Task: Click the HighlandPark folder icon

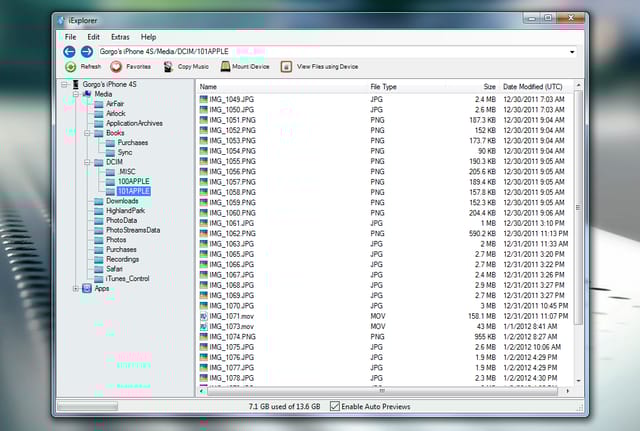Action: [99, 211]
